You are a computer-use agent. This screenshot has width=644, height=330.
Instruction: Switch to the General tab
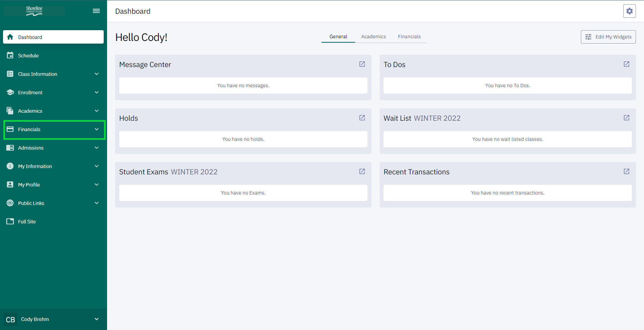pos(338,37)
